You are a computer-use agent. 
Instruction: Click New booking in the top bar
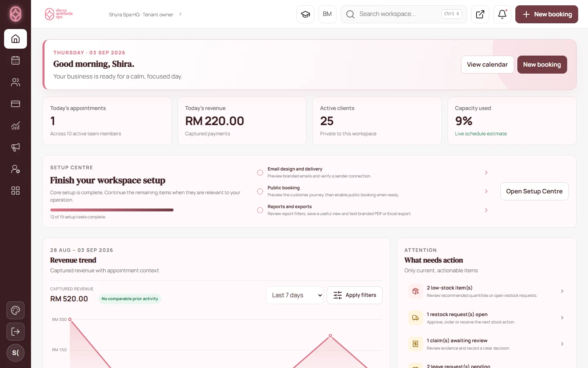(x=547, y=14)
